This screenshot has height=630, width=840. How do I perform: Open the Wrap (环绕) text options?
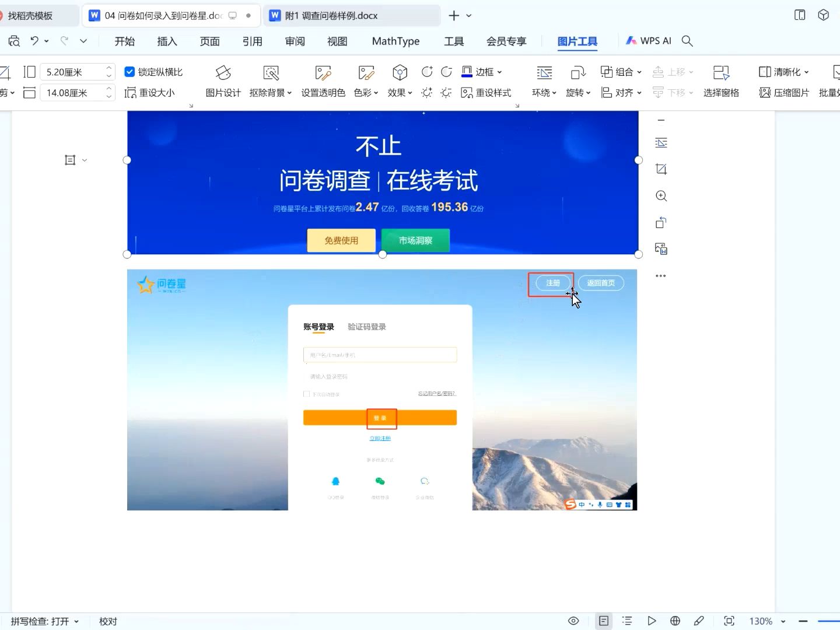pos(544,82)
